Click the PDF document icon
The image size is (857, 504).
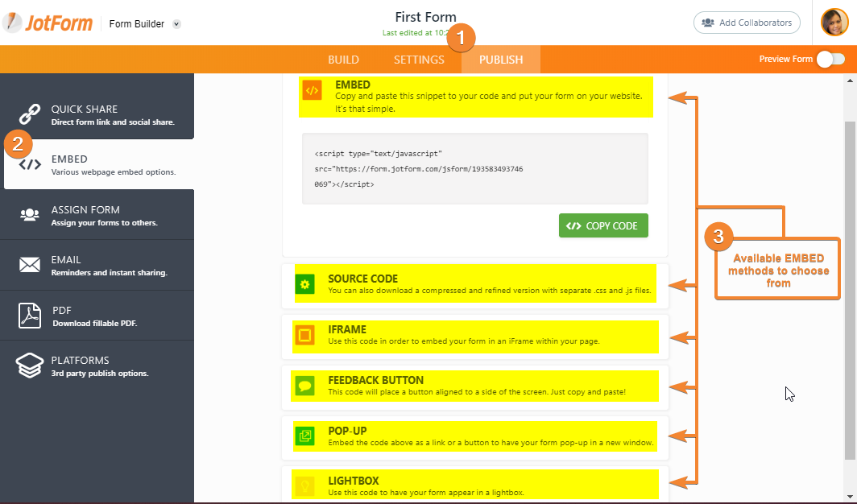[30, 316]
